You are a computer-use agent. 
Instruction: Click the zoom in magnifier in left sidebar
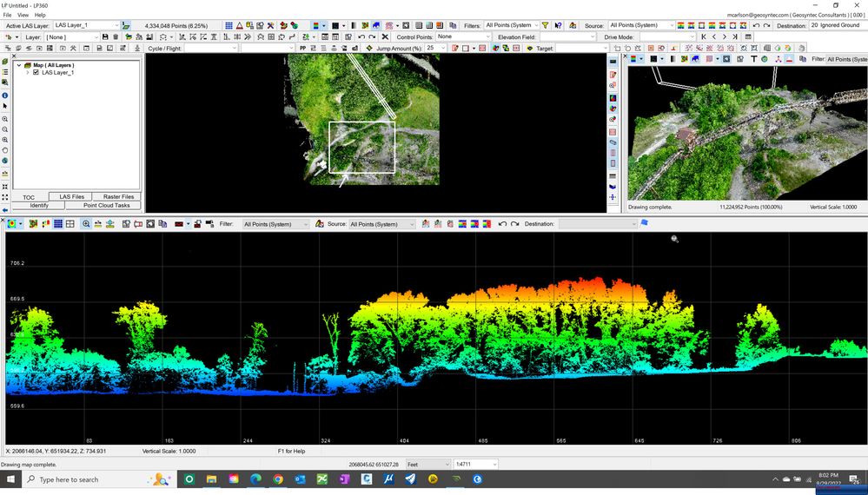[x=5, y=120]
